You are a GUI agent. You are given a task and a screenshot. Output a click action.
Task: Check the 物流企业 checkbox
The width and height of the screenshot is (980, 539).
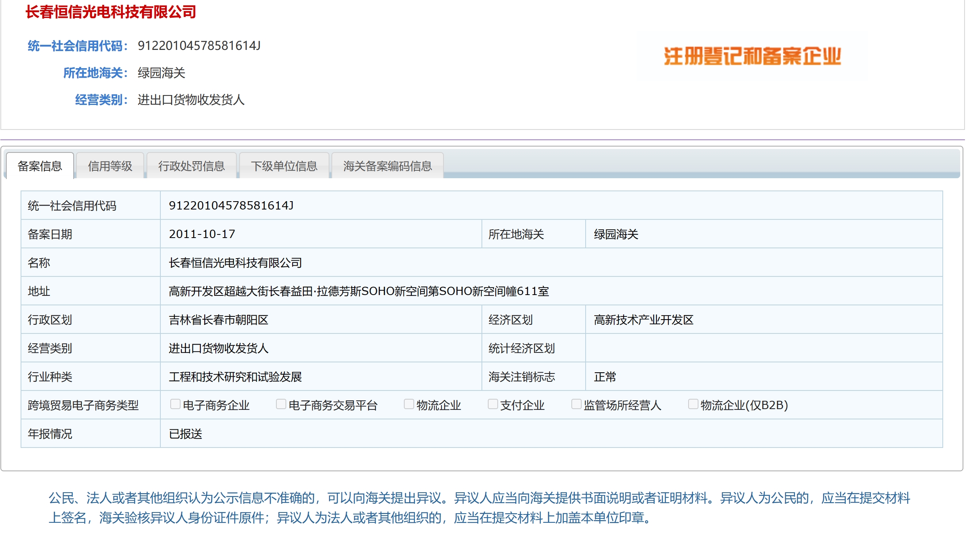[409, 404]
